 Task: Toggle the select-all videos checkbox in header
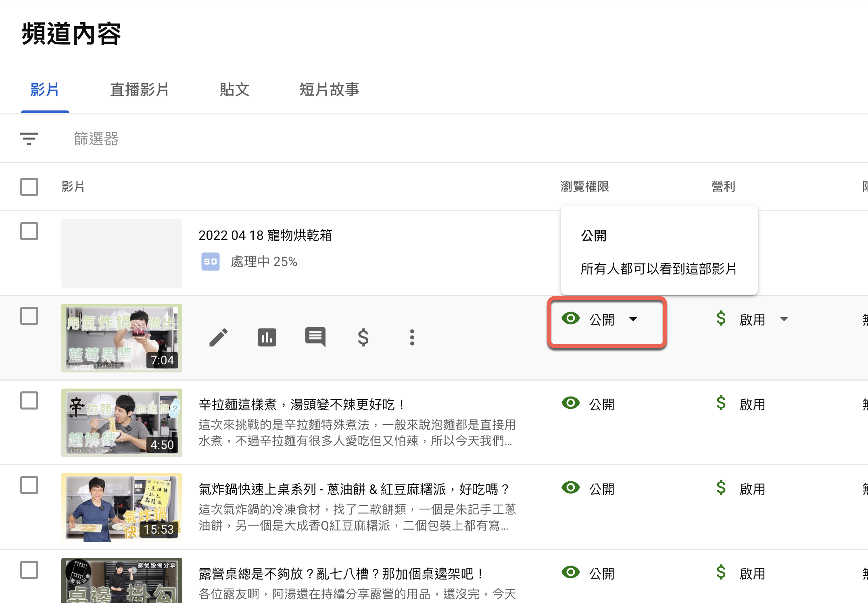pyautogui.click(x=29, y=187)
